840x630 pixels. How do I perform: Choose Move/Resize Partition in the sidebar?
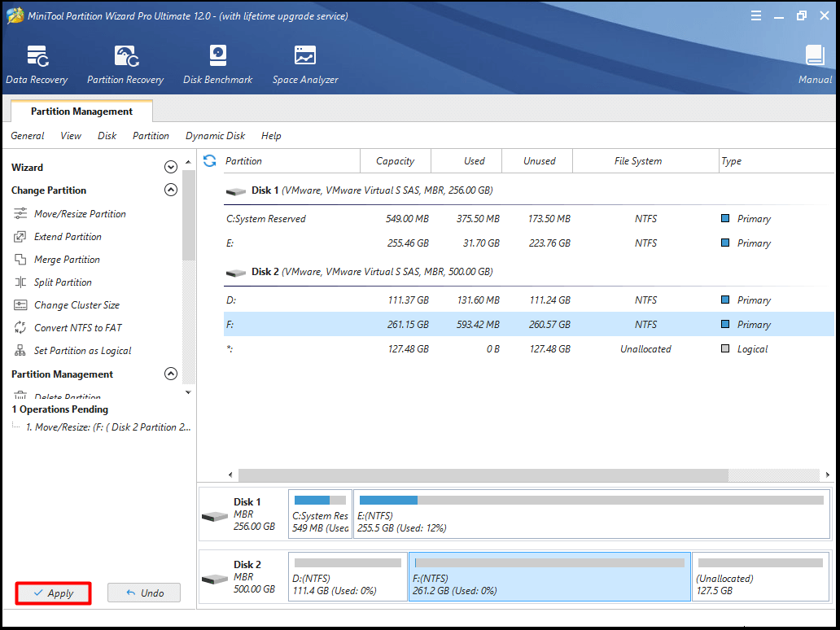[x=80, y=214]
